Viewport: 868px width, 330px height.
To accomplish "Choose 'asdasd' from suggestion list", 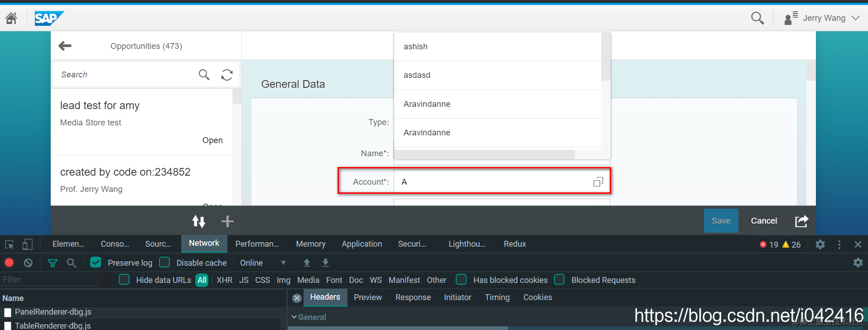I will point(498,75).
